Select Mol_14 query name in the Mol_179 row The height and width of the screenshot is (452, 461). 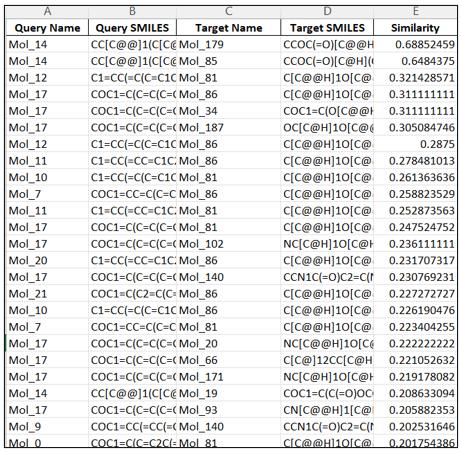pos(47,44)
